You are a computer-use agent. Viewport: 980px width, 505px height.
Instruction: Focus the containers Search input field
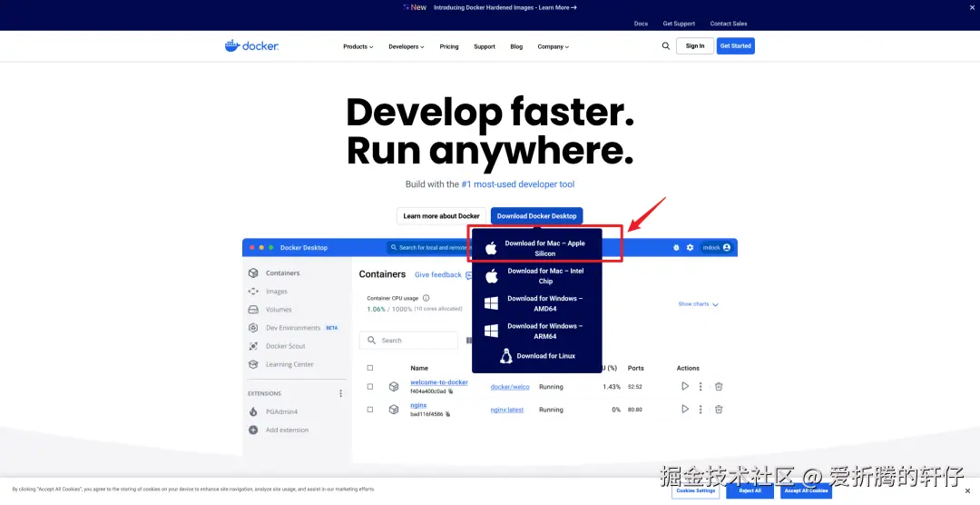click(408, 341)
